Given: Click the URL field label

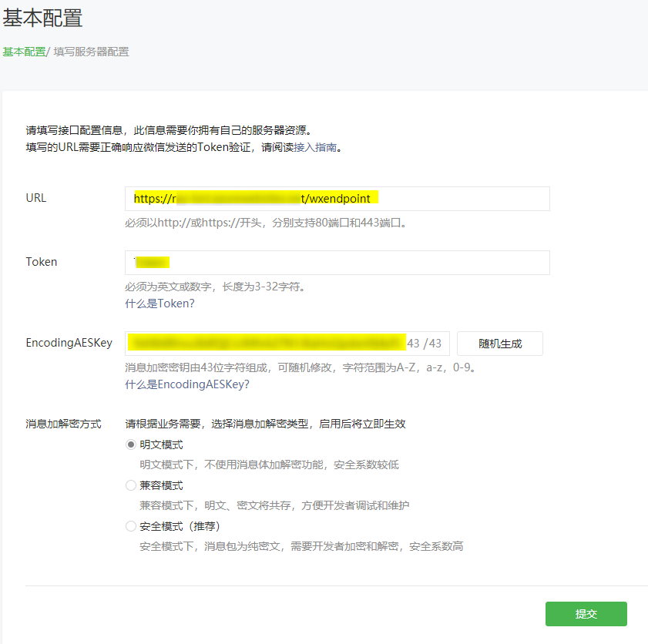Looking at the screenshot, I should tap(36, 198).
